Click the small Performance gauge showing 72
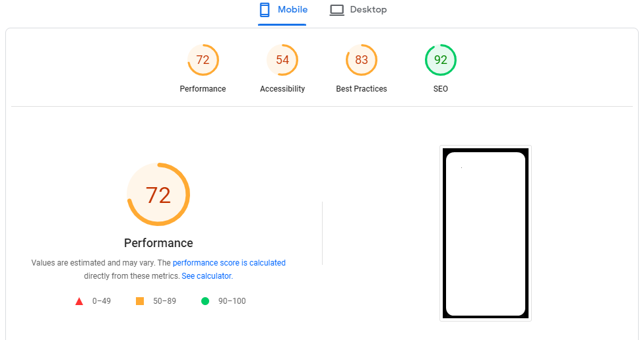 203,60
